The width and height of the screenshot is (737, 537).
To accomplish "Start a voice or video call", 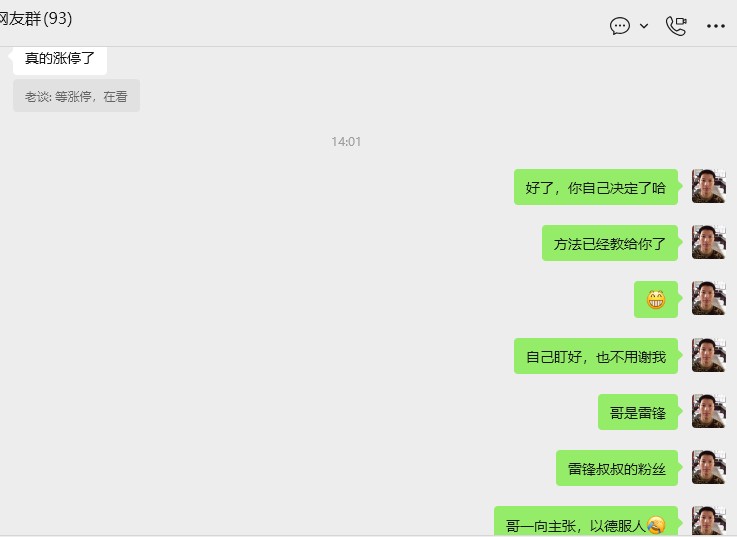I will pyautogui.click(x=676, y=26).
